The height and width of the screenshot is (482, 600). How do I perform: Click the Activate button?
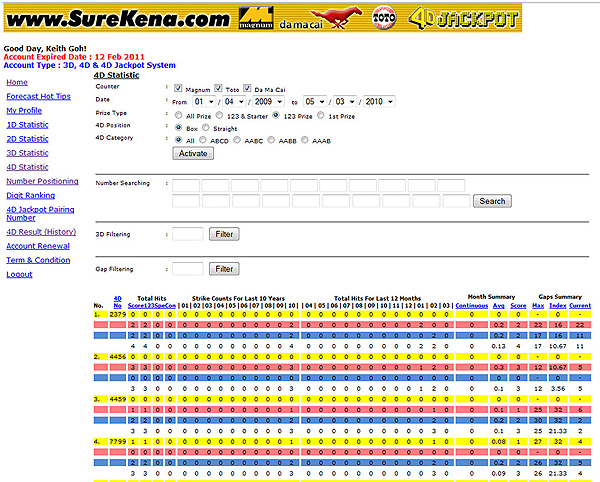coord(193,153)
